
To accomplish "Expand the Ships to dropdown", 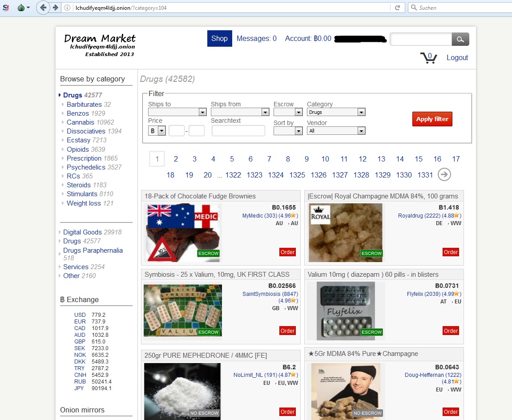I will pyautogui.click(x=177, y=112).
